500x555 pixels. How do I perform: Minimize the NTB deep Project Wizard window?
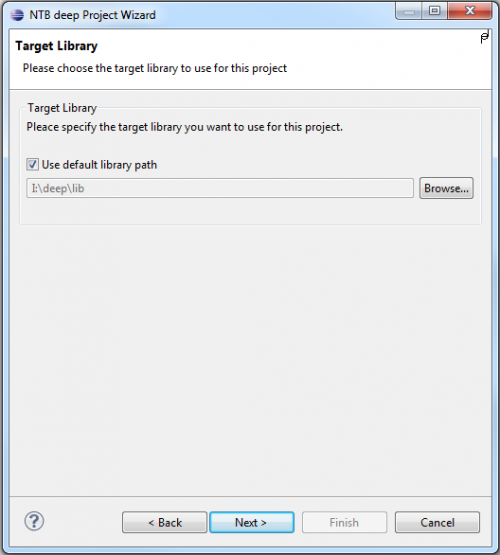coord(409,11)
